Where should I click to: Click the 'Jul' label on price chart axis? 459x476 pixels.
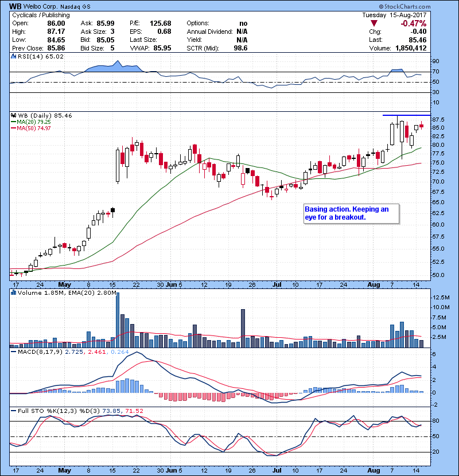[x=277, y=285]
